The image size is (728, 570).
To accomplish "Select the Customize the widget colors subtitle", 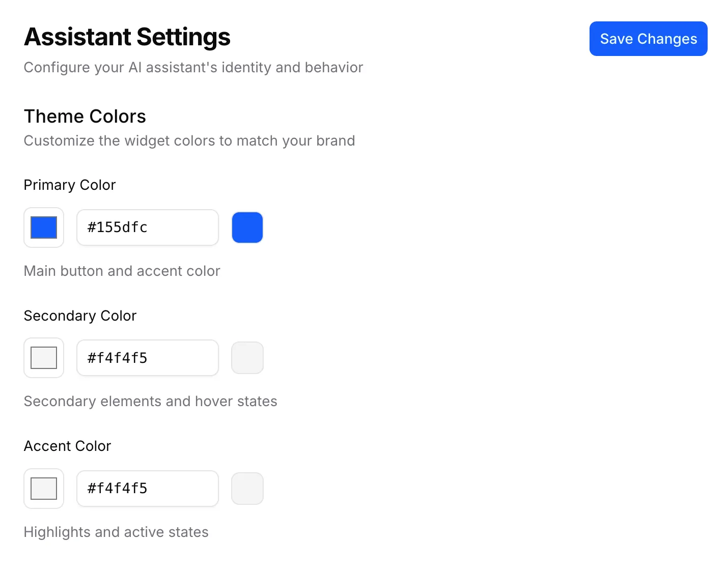I will pyautogui.click(x=189, y=140).
